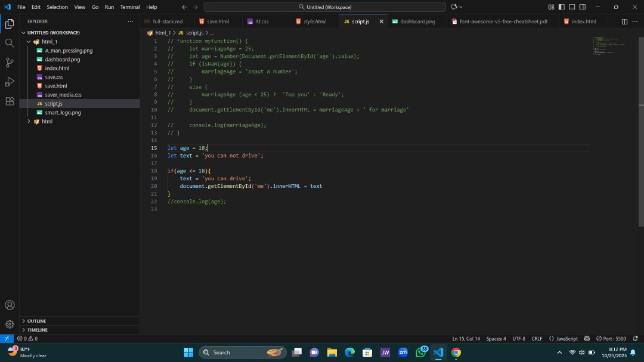The height and width of the screenshot is (362, 644).
Task: Click Ln 15, Col 14 position
Action: 466,339
